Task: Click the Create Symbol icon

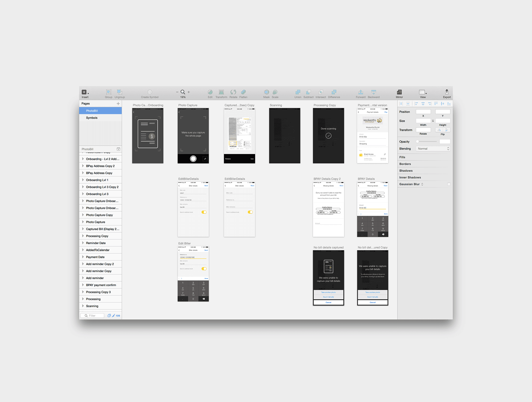Action: pos(149,92)
